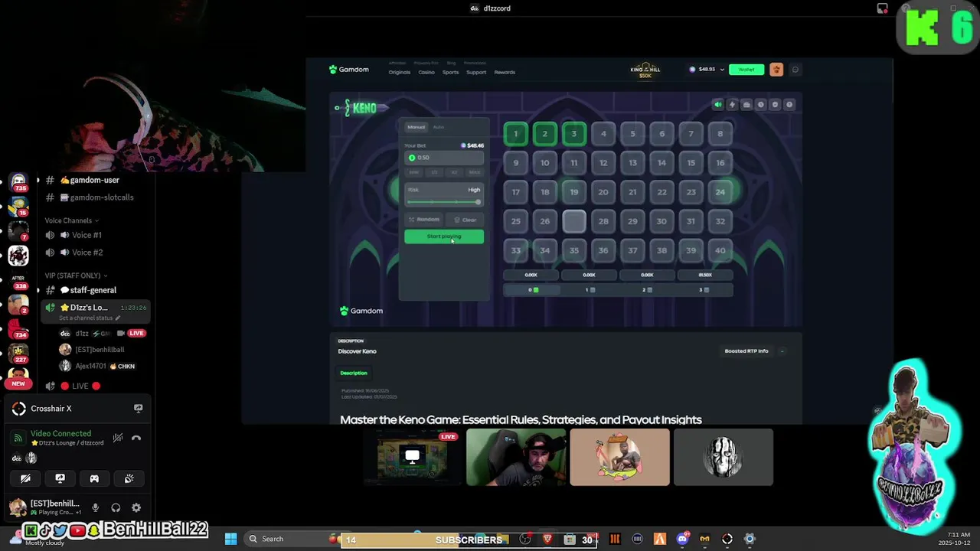Viewport: 980px width, 551px height.
Task: Open the Discord server with 735 badge
Action: click(18, 182)
